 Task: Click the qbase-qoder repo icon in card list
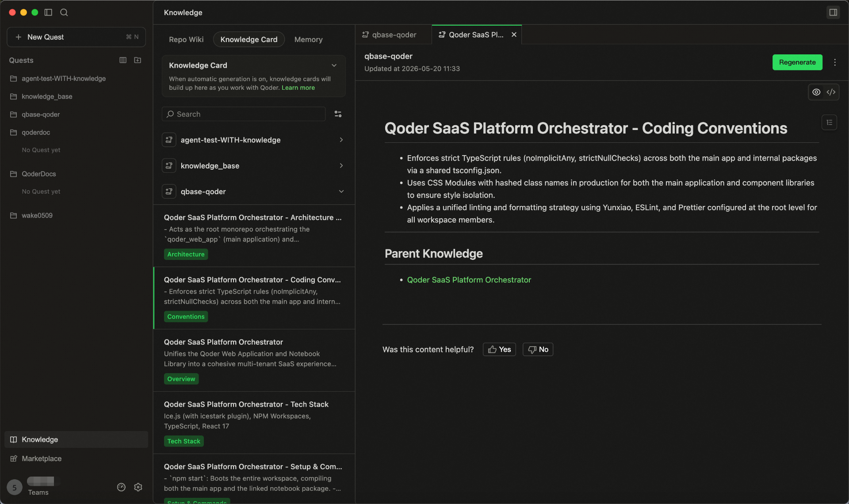(169, 191)
